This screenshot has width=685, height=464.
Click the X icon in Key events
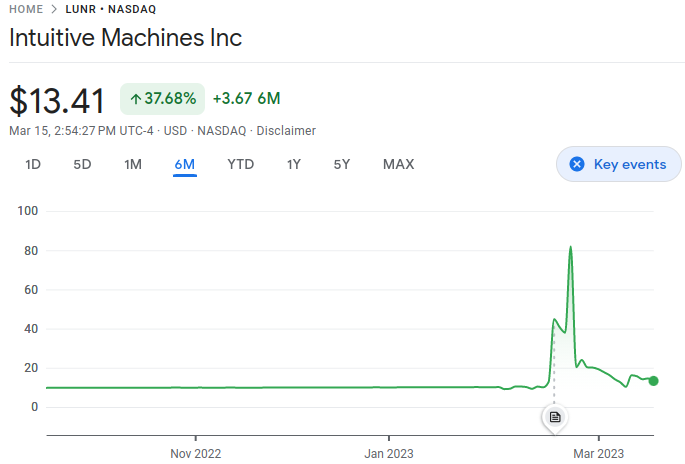point(577,164)
